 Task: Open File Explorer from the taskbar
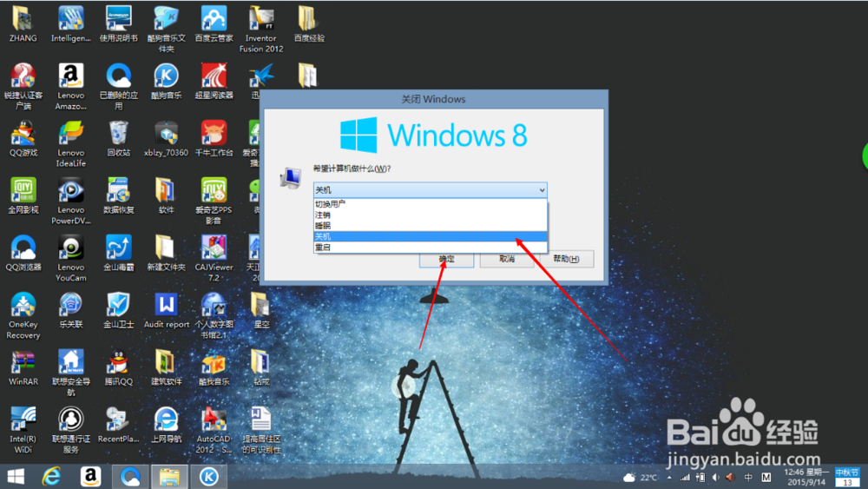(169, 476)
